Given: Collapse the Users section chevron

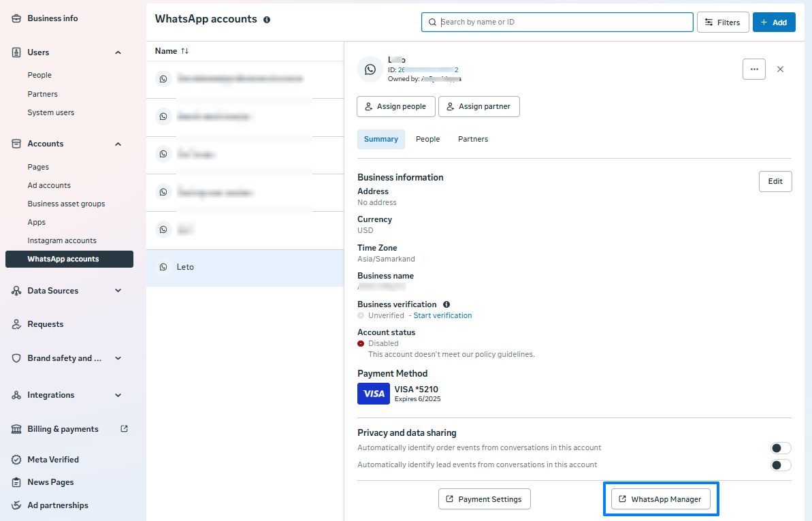Looking at the screenshot, I should point(118,52).
